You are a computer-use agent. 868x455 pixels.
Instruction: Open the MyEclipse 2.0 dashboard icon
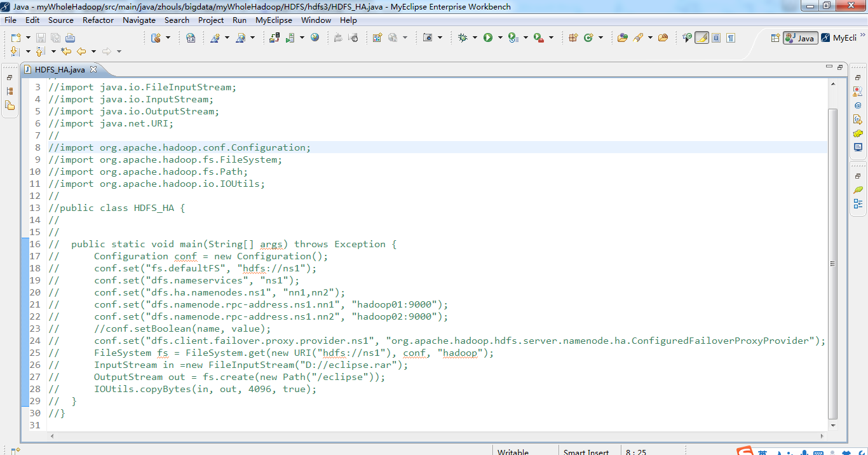[191, 37]
